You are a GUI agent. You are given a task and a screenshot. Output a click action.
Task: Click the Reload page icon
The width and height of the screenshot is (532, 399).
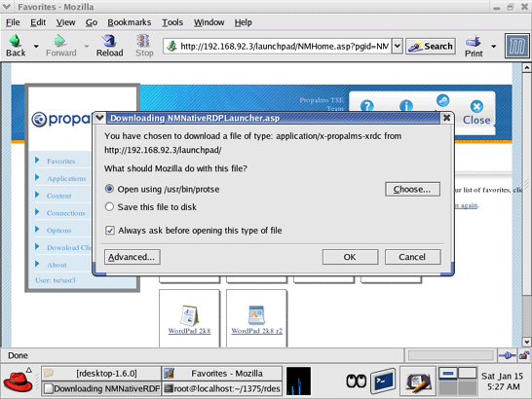pos(109,41)
